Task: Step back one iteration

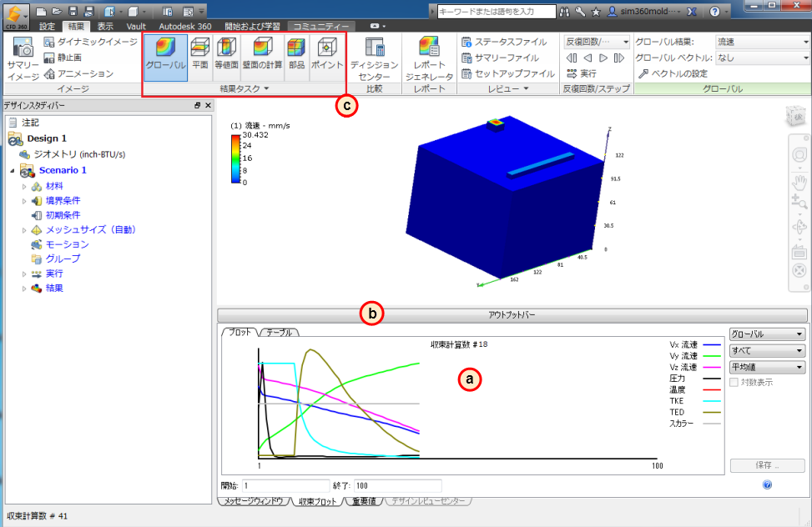Action: click(x=588, y=58)
